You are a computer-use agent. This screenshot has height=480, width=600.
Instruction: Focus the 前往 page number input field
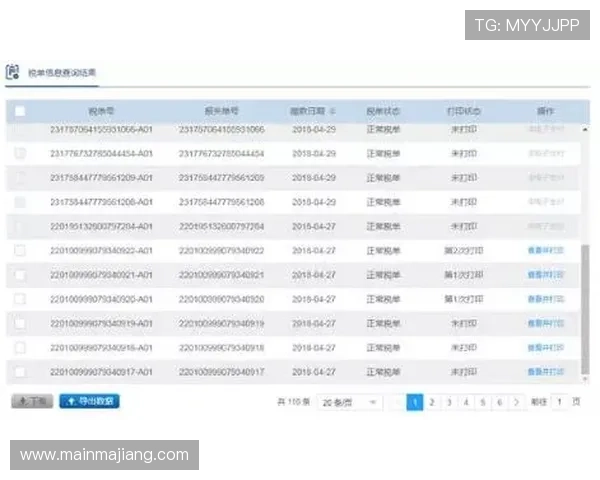[x=559, y=402]
